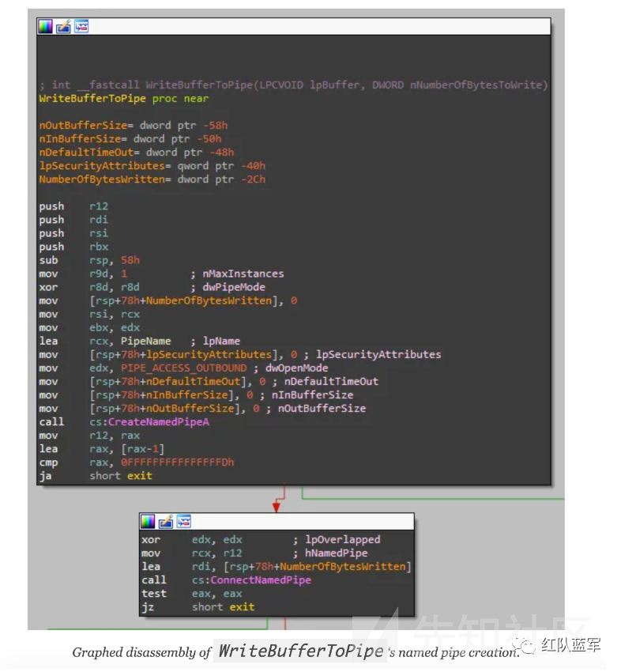Select the lpSecurityAttributes qword declaration

point(152,166)
